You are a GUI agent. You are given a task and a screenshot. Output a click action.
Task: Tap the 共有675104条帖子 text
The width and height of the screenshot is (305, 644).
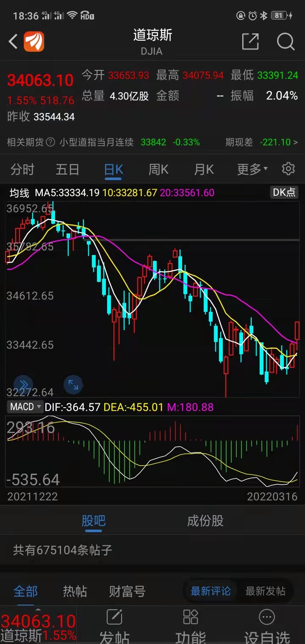[x=63, y=550]
